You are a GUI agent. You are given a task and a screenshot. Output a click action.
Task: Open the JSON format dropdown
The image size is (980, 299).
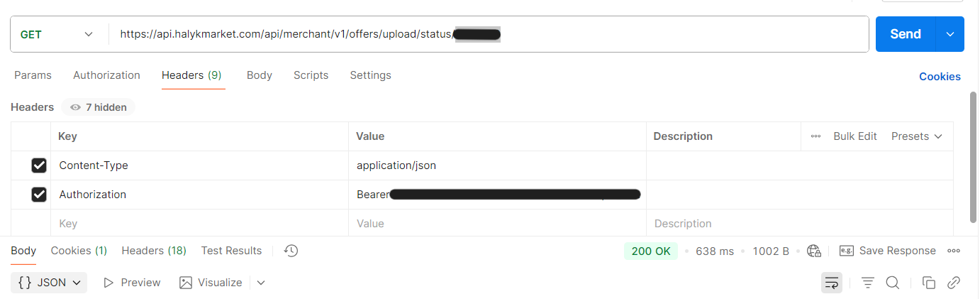(x=49, y=283)
